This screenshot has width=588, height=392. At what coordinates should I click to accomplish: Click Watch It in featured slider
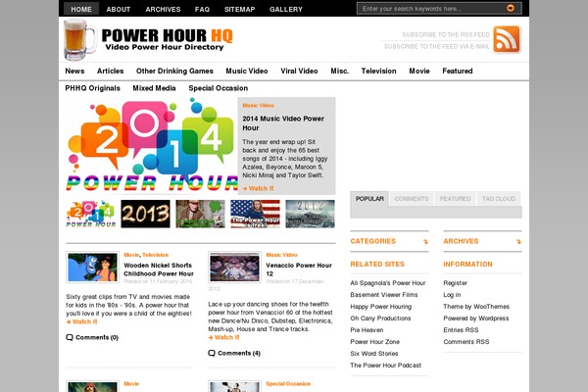coord(258,188)
